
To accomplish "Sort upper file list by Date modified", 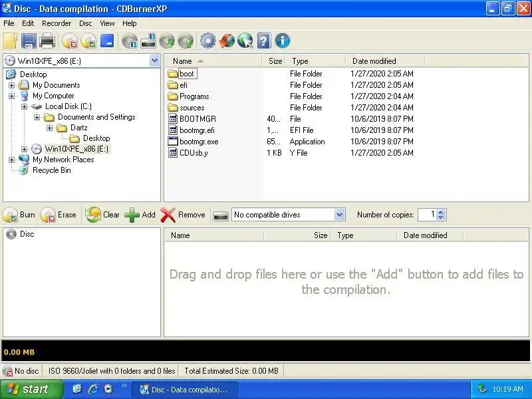I will [x=385, y=61].
